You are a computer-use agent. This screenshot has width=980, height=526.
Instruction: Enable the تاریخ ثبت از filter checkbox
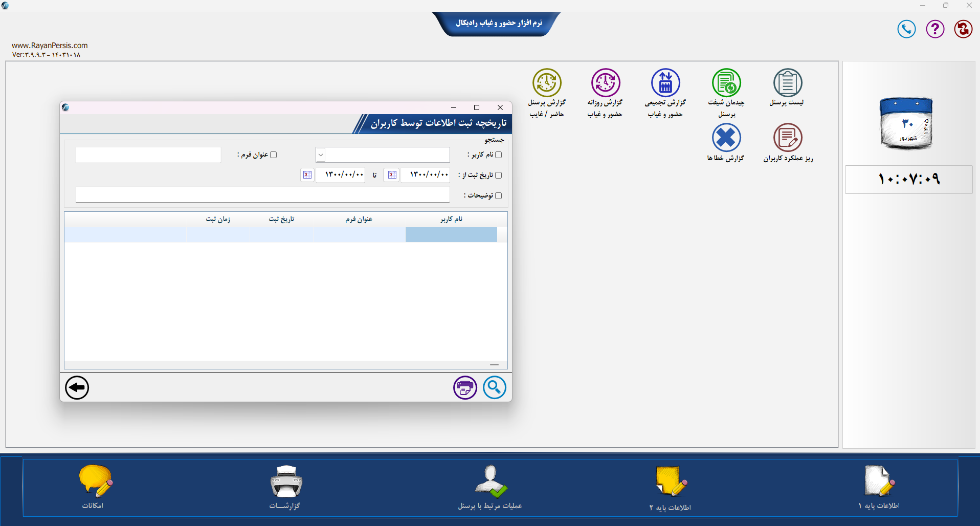(499, 175)
